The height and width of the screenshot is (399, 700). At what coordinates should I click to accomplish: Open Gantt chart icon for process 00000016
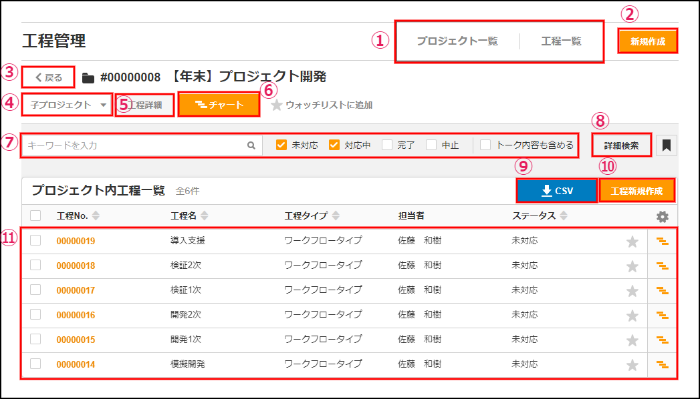(x=662, y=316)
